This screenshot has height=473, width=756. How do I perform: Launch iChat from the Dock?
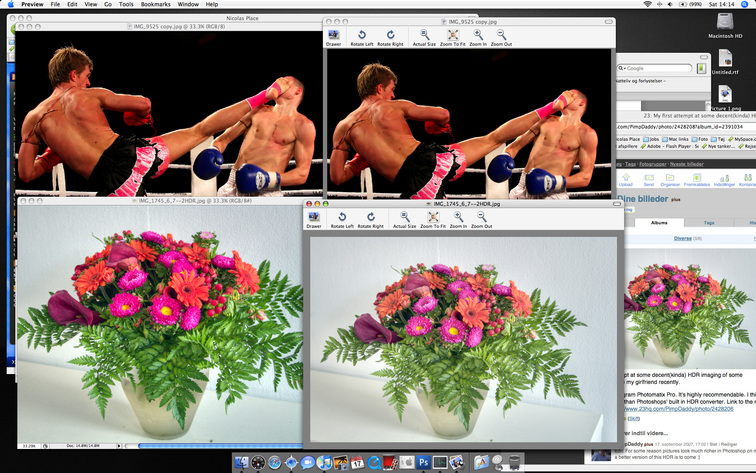coord(308,462)
